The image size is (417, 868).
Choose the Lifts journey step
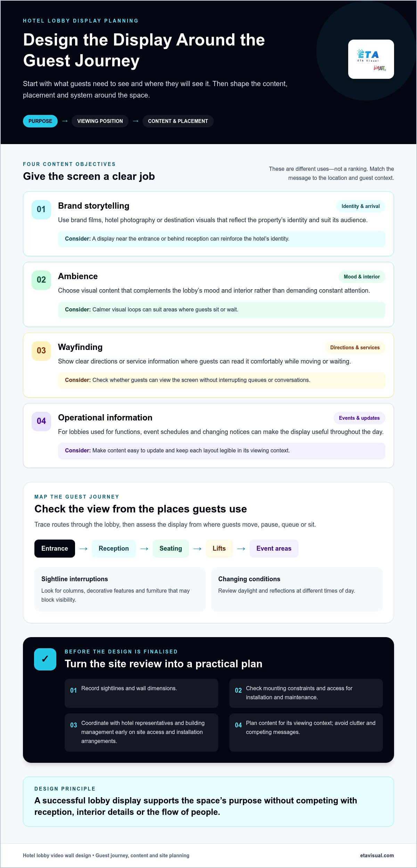219,549
